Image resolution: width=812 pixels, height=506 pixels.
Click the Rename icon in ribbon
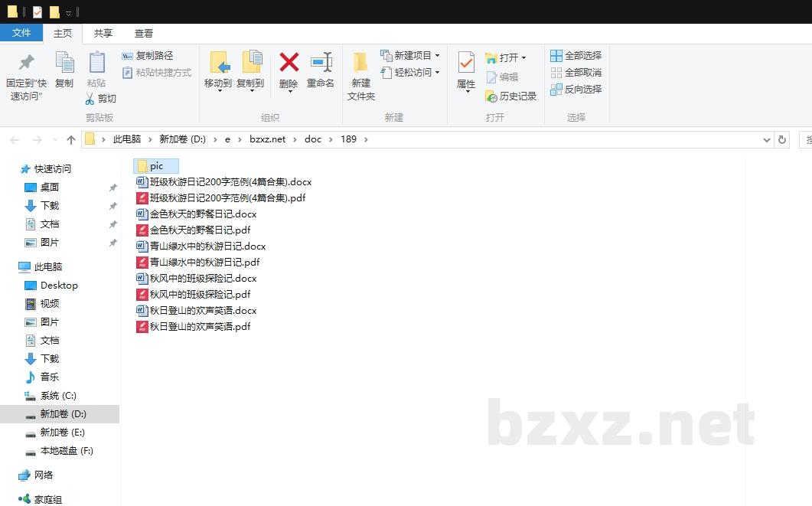click(321, 63)
